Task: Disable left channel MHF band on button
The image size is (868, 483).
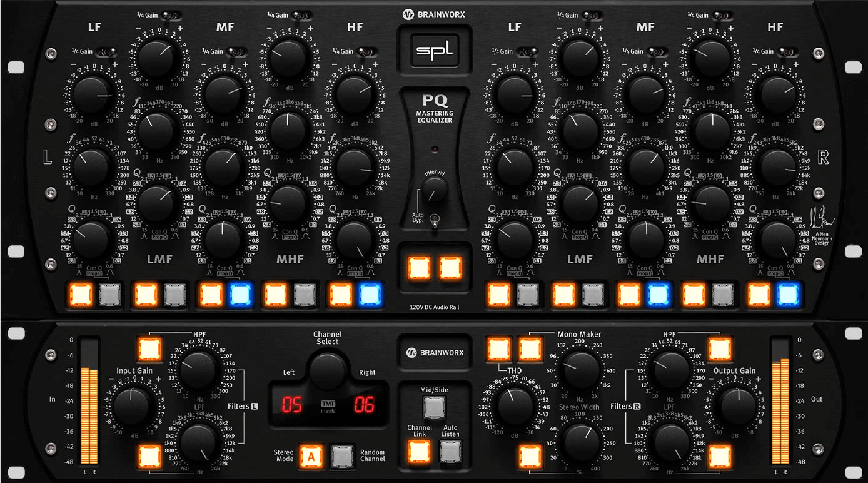Action: pos(275,294)
